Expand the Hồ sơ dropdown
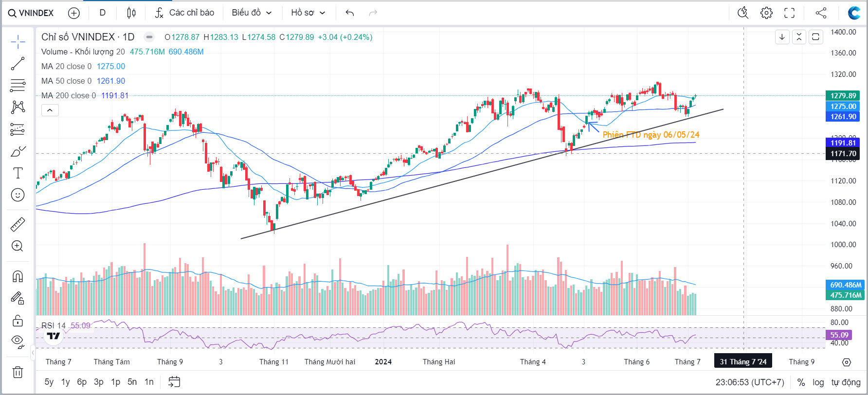This screenshot has height=395, width=868. tap(308, 13)
